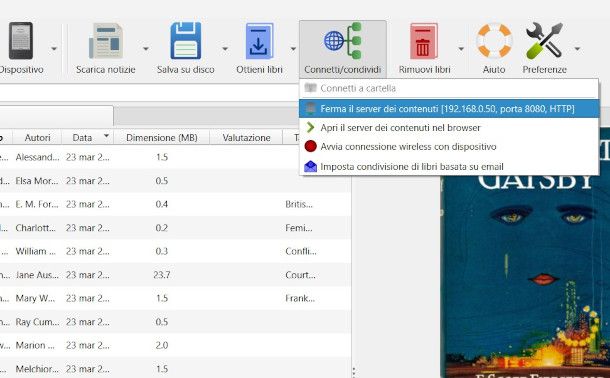Select row with author Mary W...
The width and height of the screenshot is (610, 378).
tap(175, 298)
